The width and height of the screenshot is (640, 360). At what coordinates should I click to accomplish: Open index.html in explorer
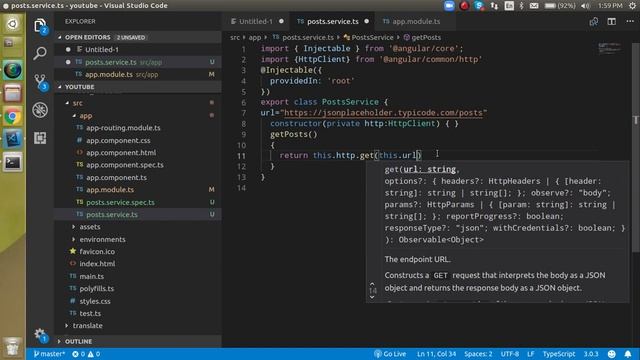[x=97, y=264]
